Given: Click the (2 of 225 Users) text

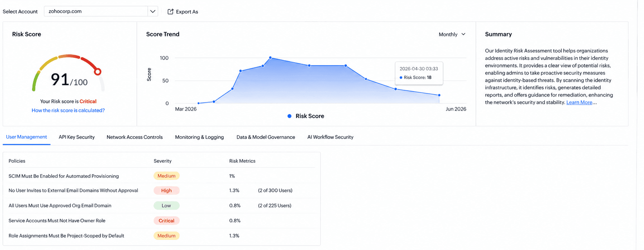Looking at the screenshot, I should point(275,206).
